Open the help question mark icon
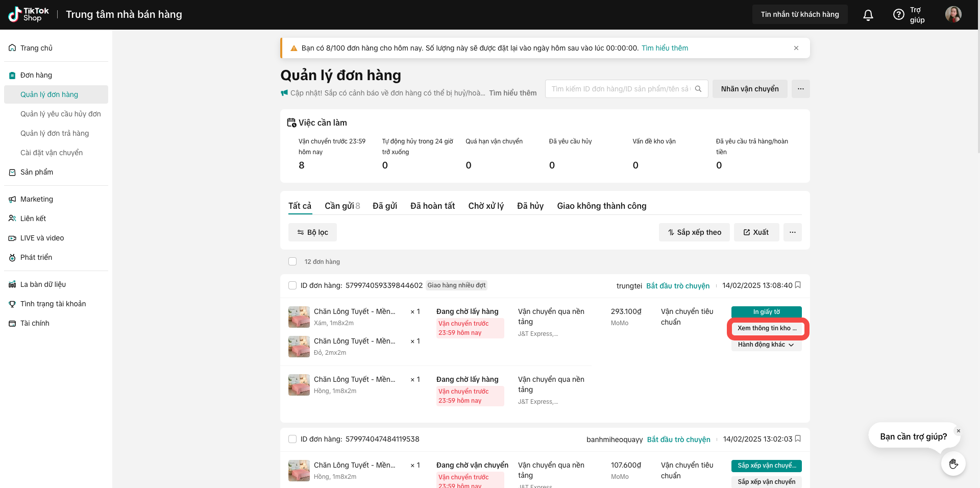The height and width of the screenshot is (488, 980). (898, 15)
